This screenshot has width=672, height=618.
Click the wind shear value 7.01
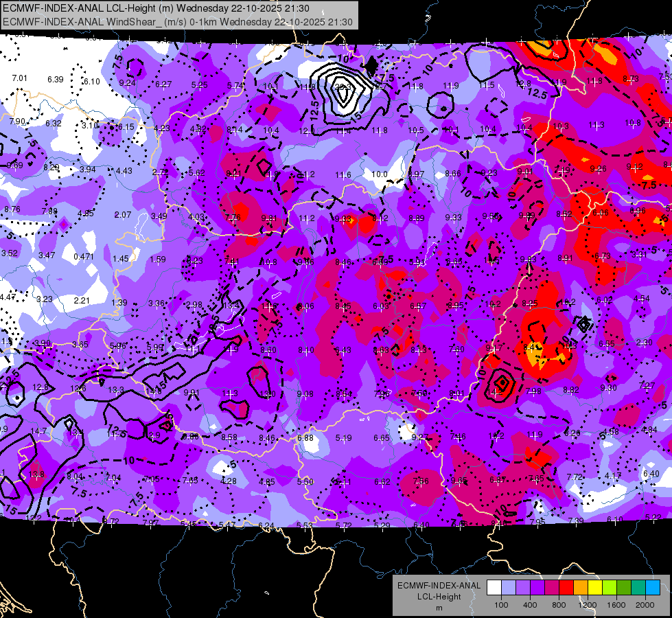[19, 78]
